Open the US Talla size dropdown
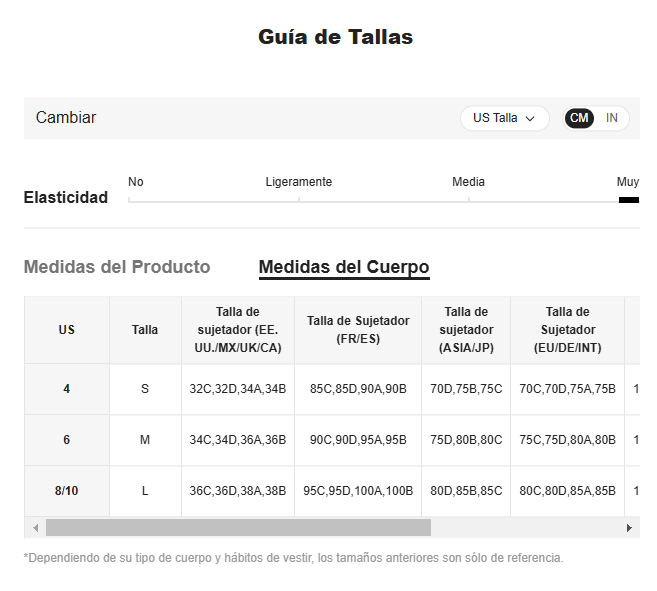657x591 pixels. pos(504,118)
